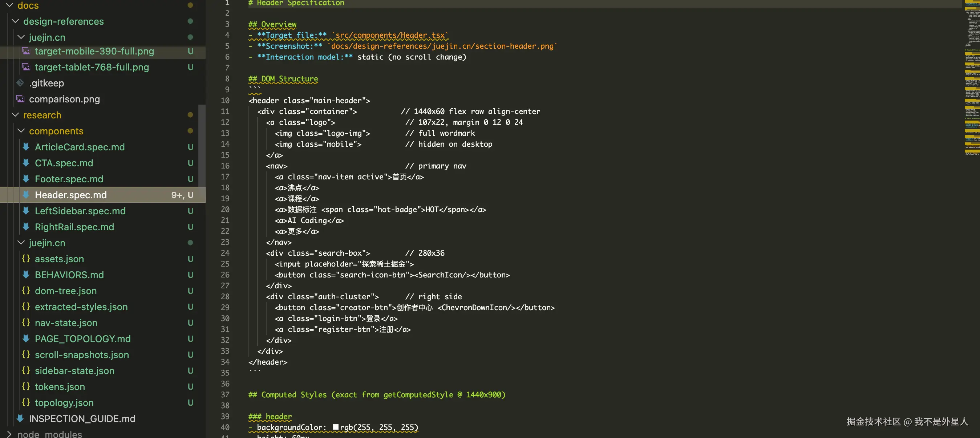Screen dimensions: 980x438
Task: Open BEHAVIORS.md file
Action: click(x=69, y=275)
